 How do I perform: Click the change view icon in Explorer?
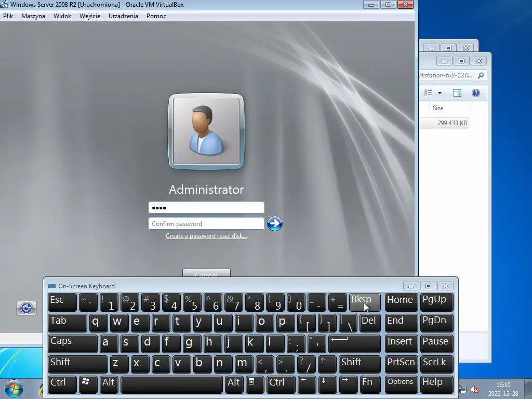429,93
